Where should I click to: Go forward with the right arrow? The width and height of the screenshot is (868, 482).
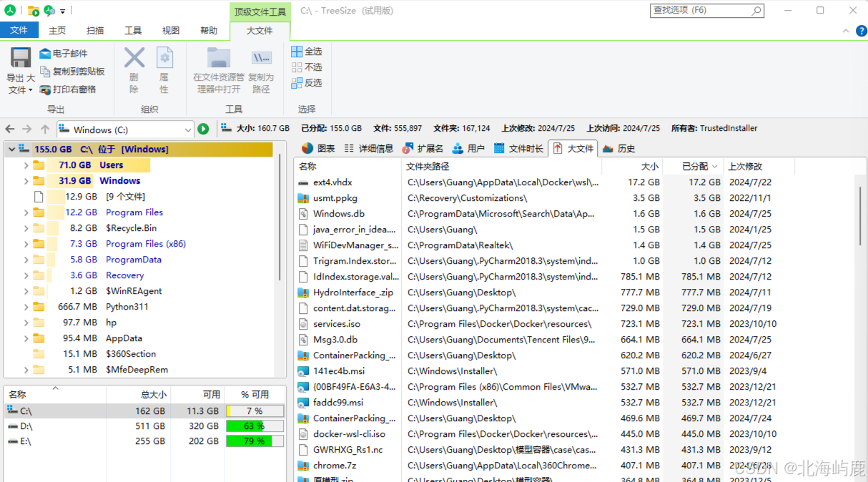click(27, 129)
